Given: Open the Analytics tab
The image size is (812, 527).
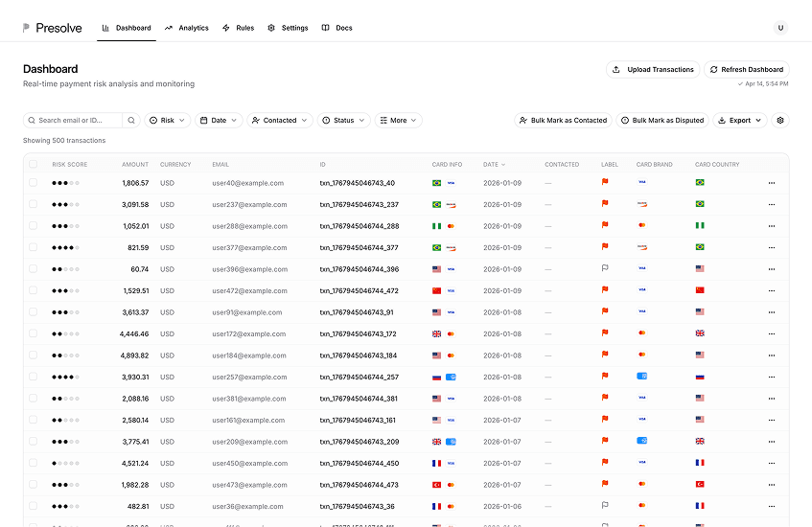Looking at the screenshot, I should coord(186,28).
